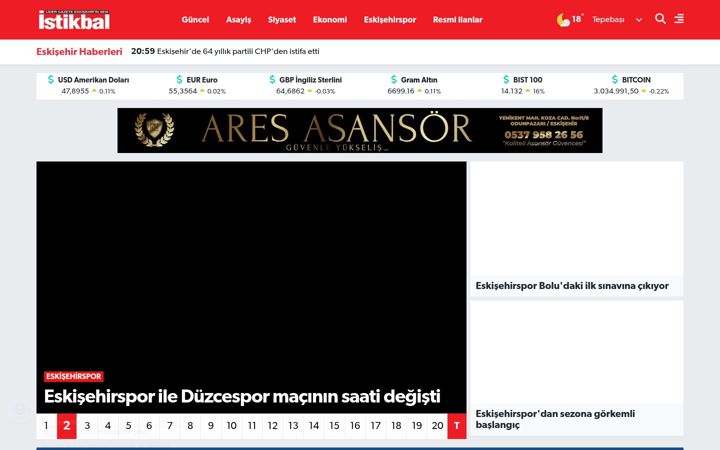Screen dimensions: 720x450
Task: Go to slide 4
Action: 108,426
